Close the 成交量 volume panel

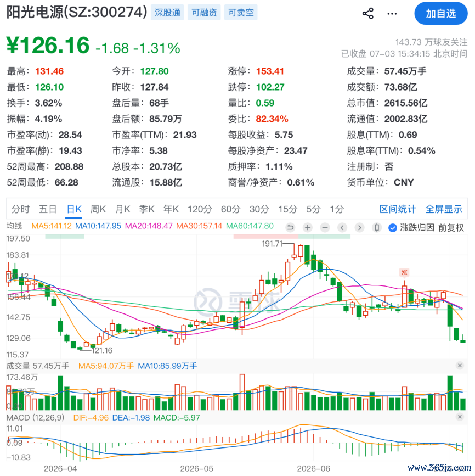point(460,366)
